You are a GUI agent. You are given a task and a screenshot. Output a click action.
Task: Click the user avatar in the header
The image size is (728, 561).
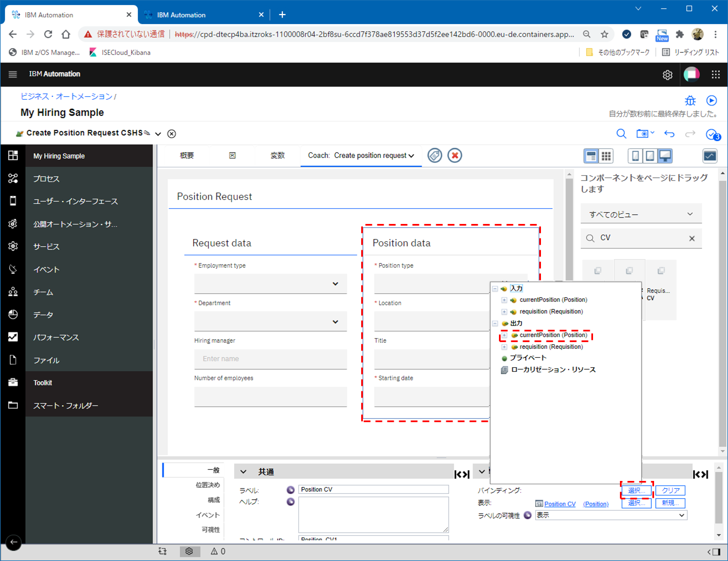(692, 74)
